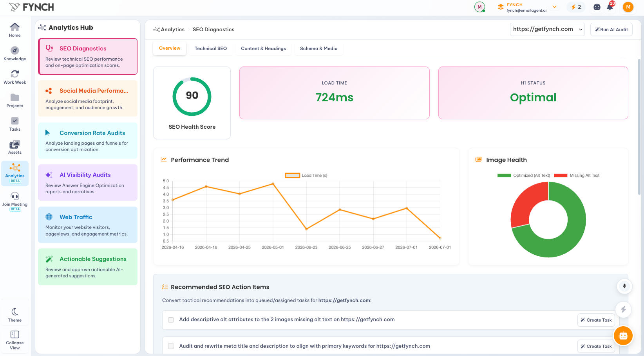Switch to the Schema & Media tab

318,49
